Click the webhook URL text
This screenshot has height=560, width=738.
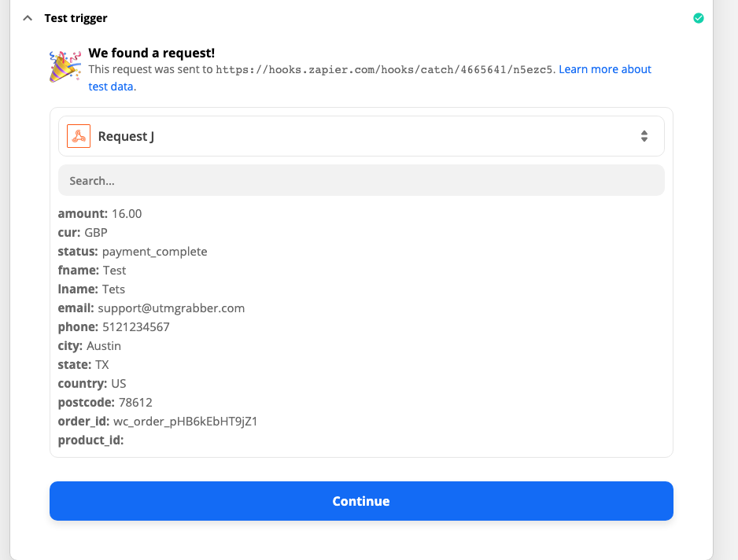click(x=386, y=69)
